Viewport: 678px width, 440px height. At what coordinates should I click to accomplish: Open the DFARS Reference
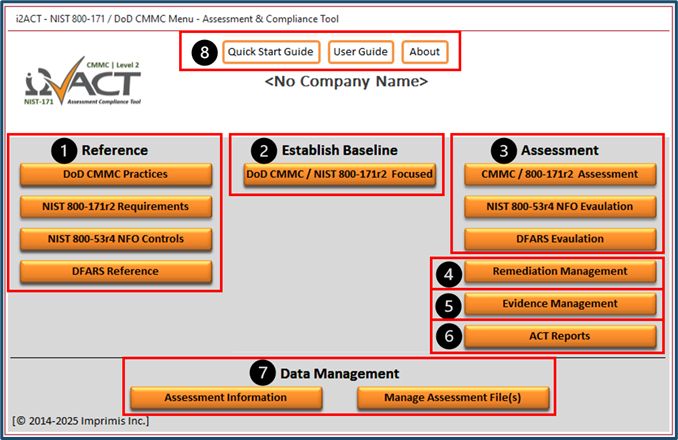pyautogui.click(x=115, y=271)
